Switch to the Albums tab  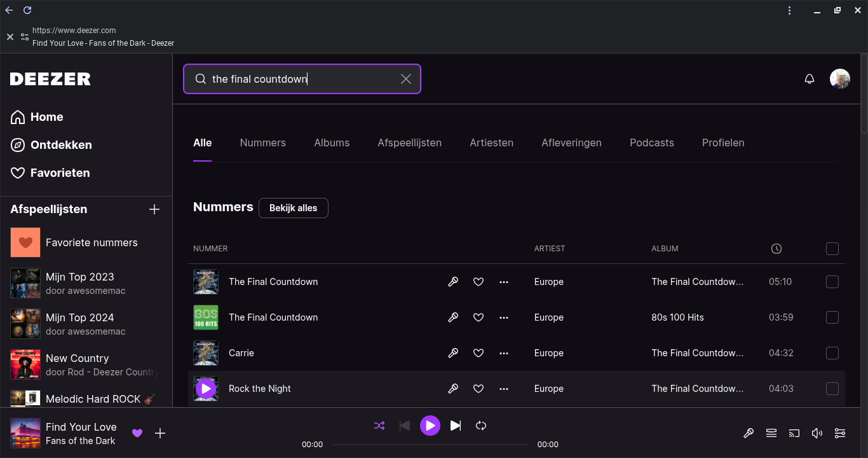click(332, 143)
